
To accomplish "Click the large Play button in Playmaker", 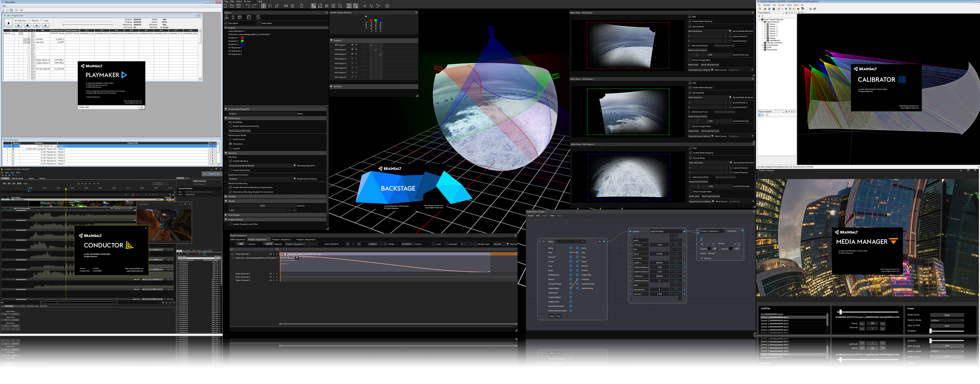I will point(9,23).
